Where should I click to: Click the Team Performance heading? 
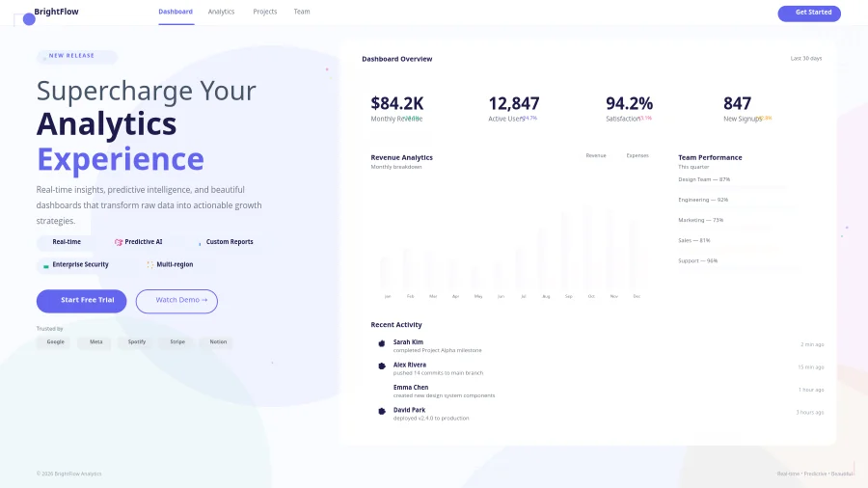[710, 158]
